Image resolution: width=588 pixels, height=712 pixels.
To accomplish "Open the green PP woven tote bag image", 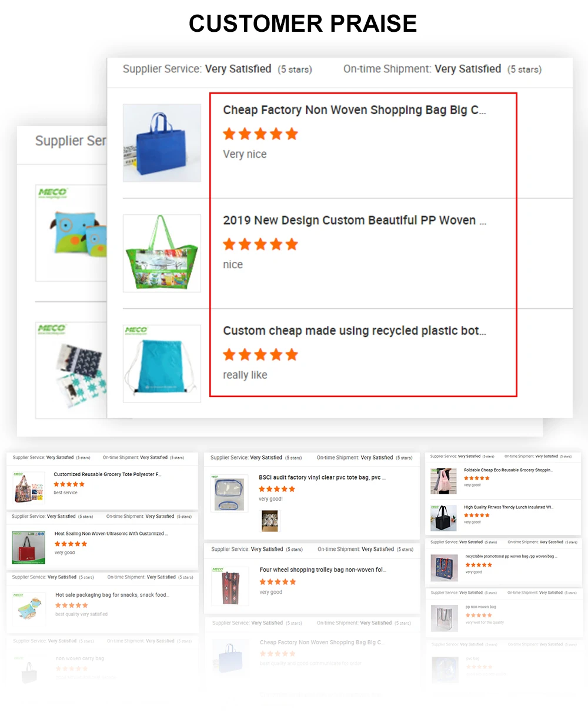I will [x=162, y=253].
